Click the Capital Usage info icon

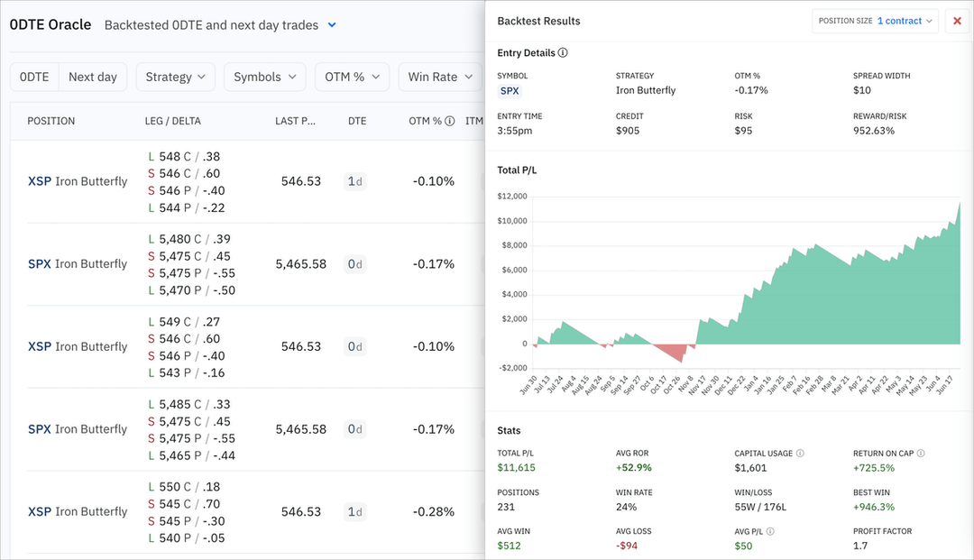click(800, 454)
